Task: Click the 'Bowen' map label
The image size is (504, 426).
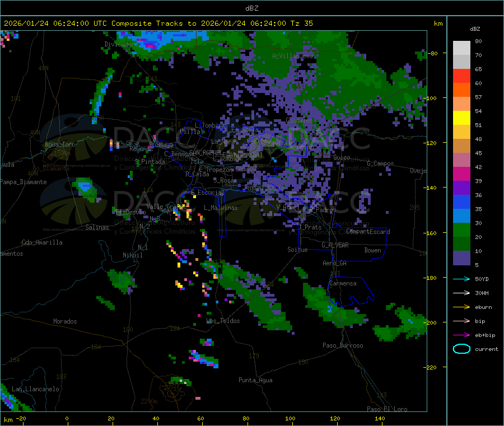Action: [x=373, y=251]
